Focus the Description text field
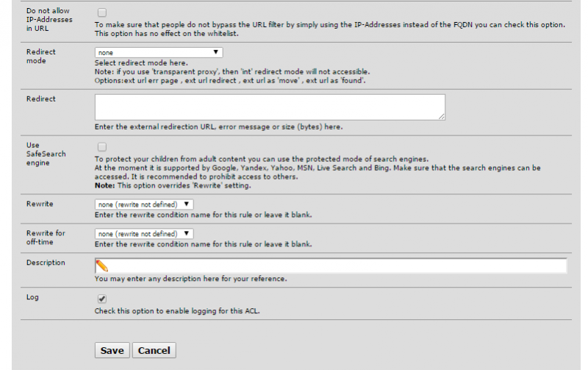The image size is (588, 370). [331, 266]
